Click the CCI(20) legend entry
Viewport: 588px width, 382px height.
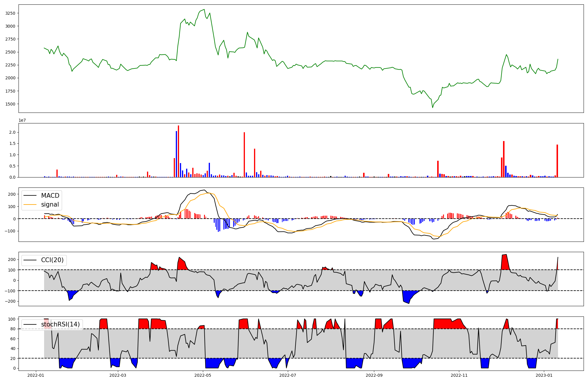(x=52, y=260)
